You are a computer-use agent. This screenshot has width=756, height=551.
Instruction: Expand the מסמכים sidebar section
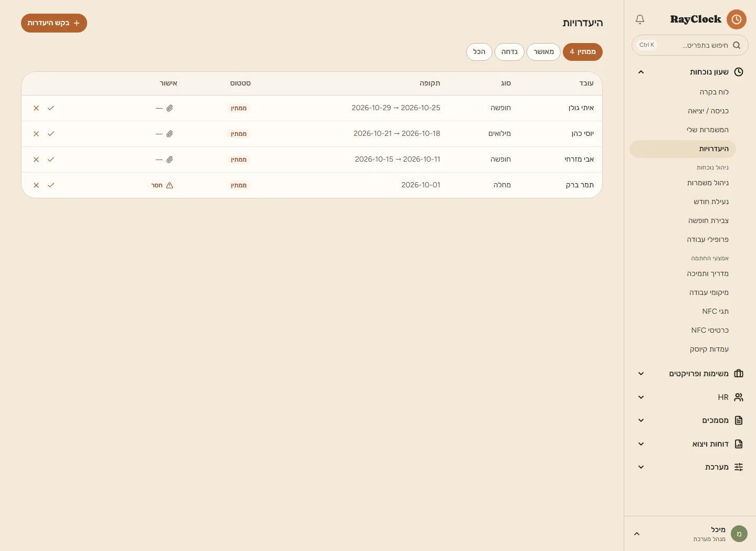point(641,420)
